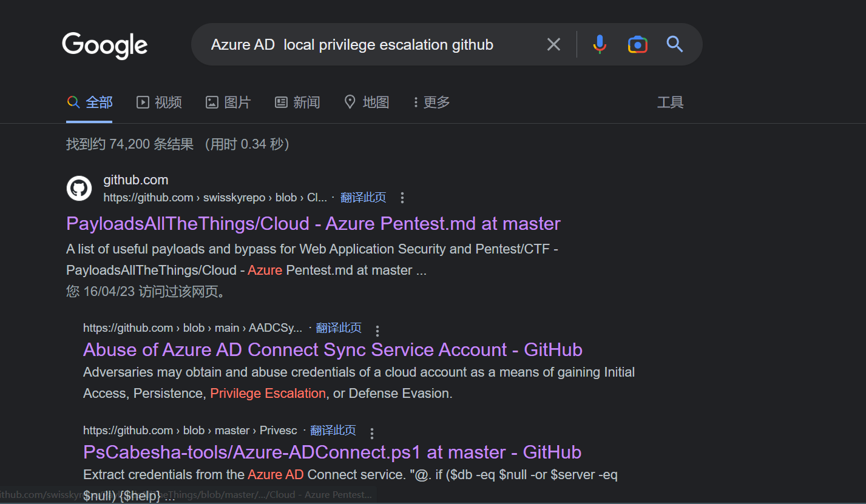
Task: Open image search with the camera icon
Action: pyautogui.click(x=637, y=44)
